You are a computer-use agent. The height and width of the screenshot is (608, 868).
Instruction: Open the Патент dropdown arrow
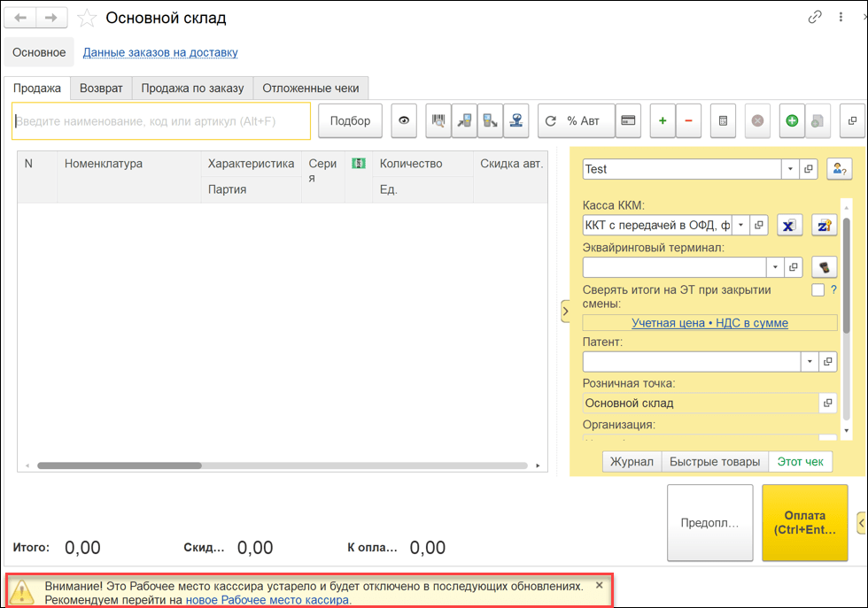pos(810,362)
